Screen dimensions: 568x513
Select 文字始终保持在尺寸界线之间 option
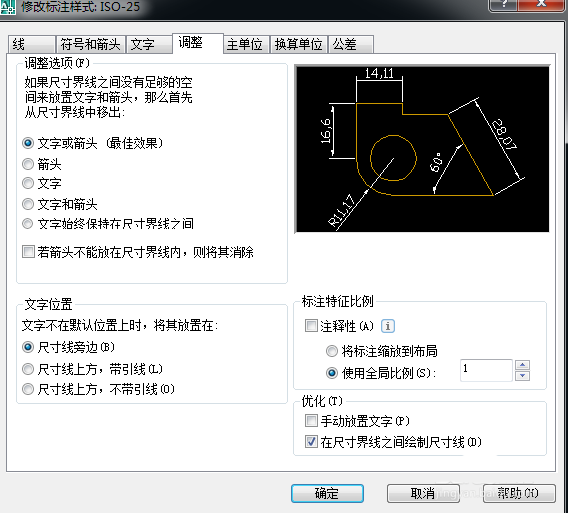(28, 224)
